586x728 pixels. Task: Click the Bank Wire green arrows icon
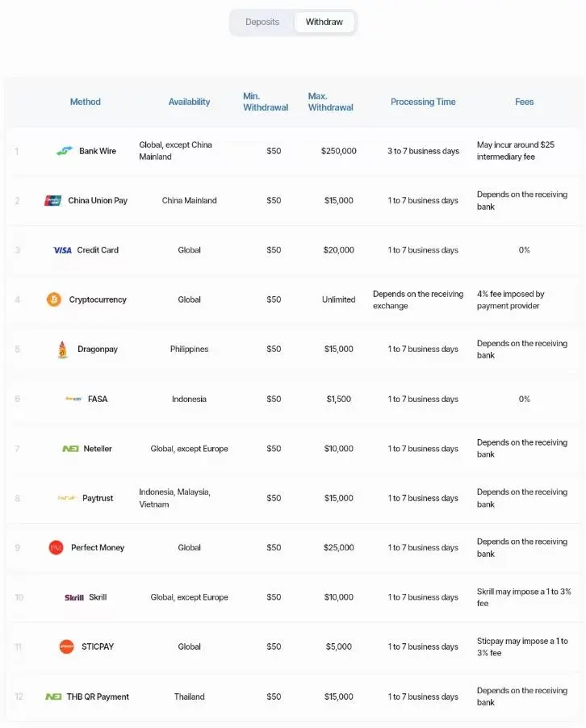click(65, 151)
